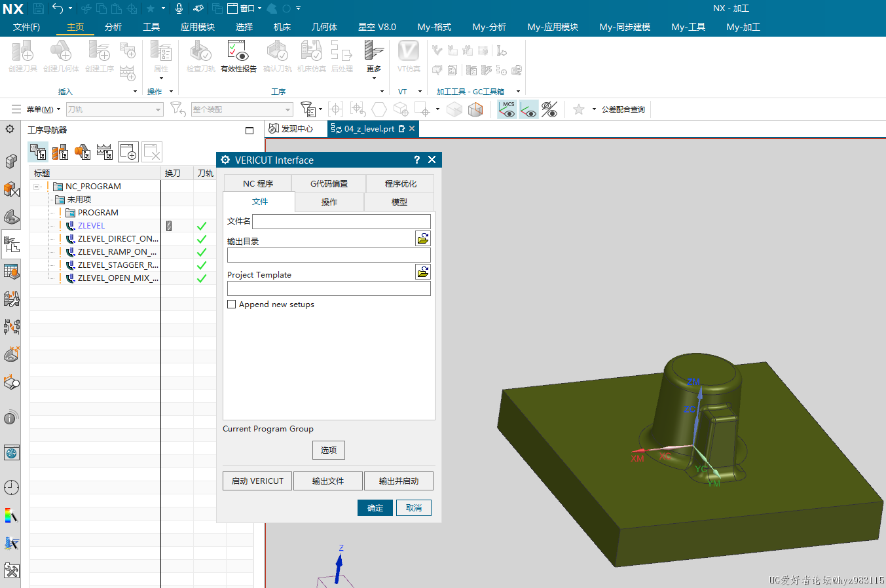Open Part Navigator in resource bar

tap(10, 217)
